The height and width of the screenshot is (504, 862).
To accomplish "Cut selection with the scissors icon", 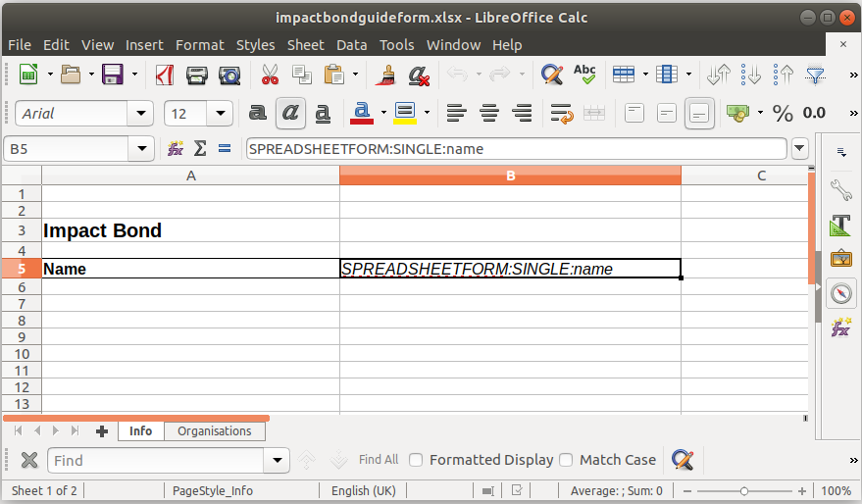I will [x=270, y=75].
